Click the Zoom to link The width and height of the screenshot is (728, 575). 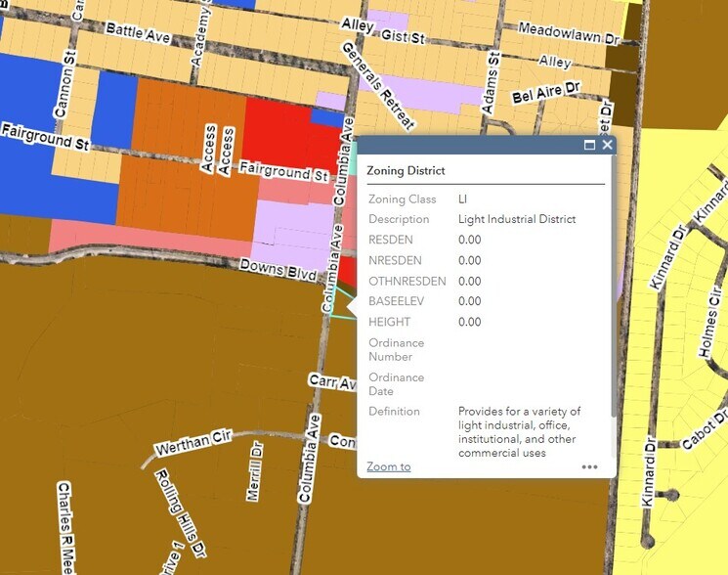point(388,467)
